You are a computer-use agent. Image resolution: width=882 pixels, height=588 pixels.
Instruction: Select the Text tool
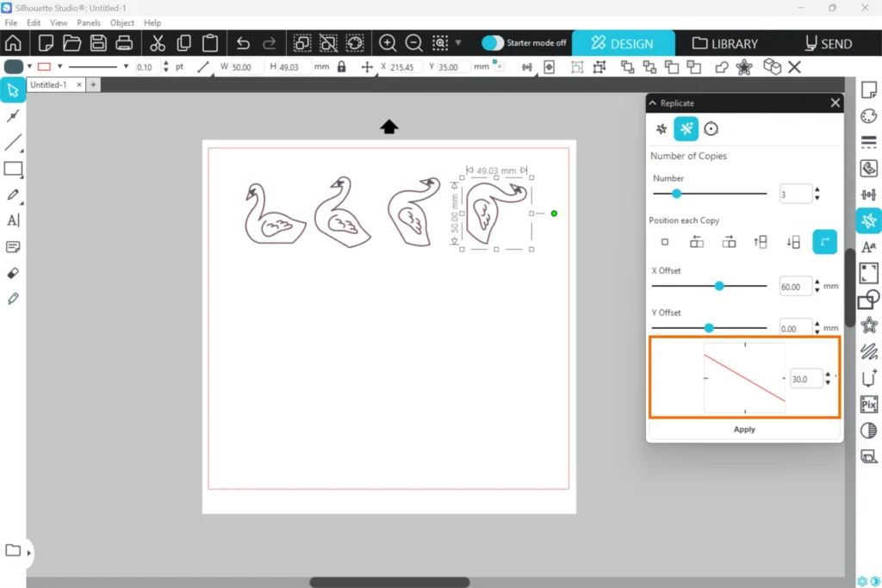coord(13,220)
